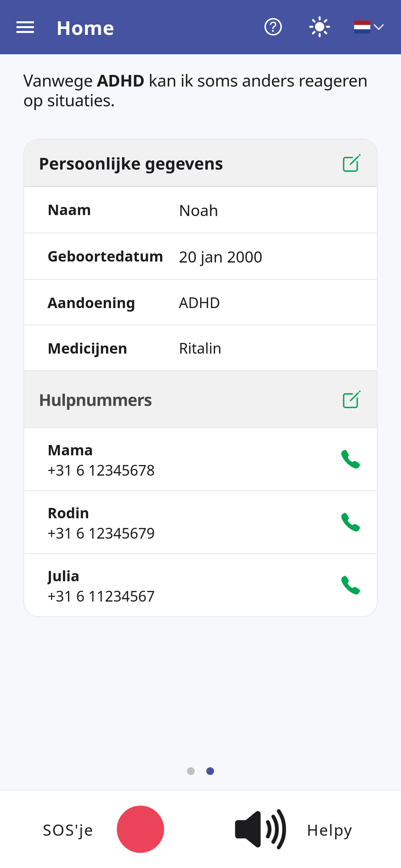Select the Geboortedatum 20 jan 2000 row

[x=200, y=256]
